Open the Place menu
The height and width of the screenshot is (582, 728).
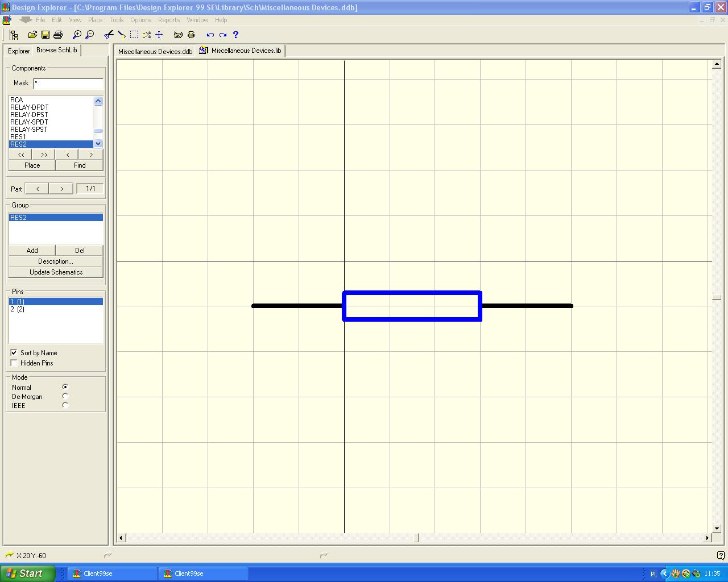pos(95,20)
